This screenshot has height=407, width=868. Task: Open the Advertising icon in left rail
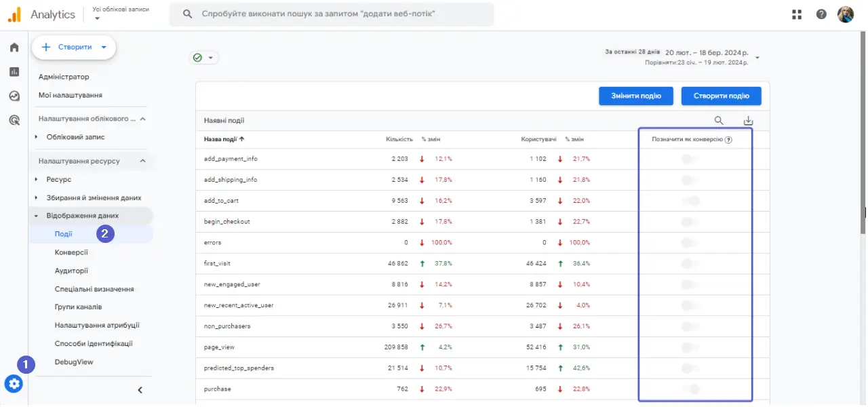coord(14,121)
